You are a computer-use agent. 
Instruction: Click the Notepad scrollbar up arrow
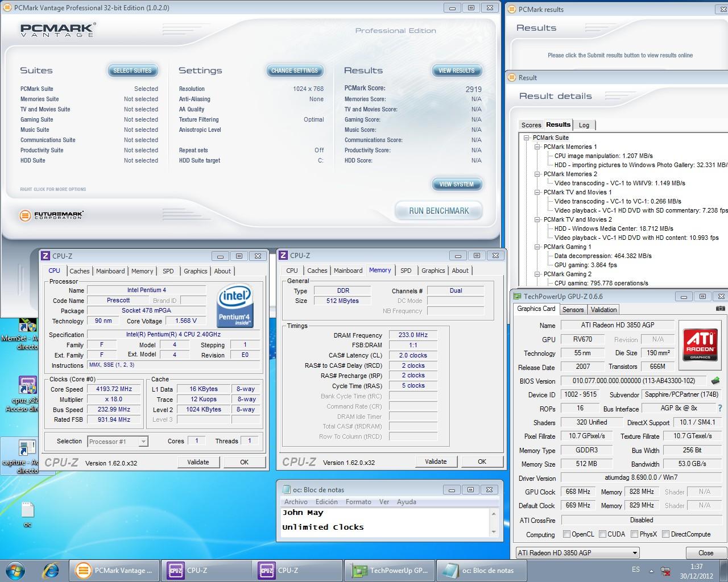493,514
